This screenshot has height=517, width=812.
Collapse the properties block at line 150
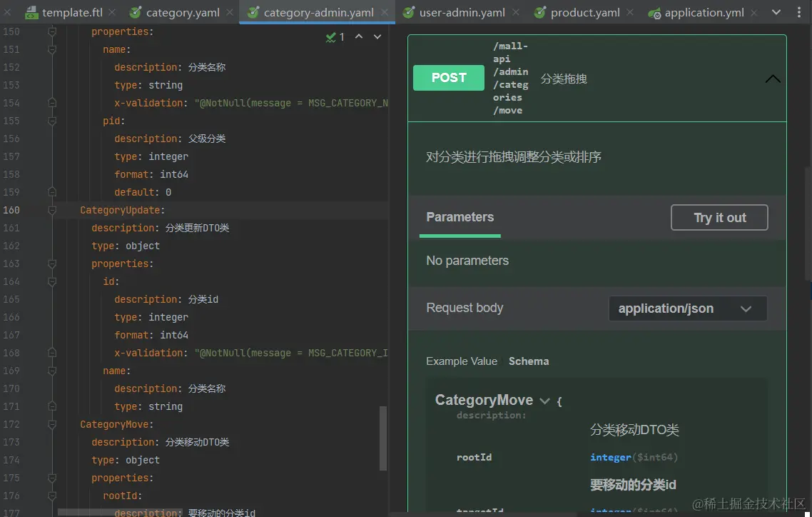tap(52, 31)
